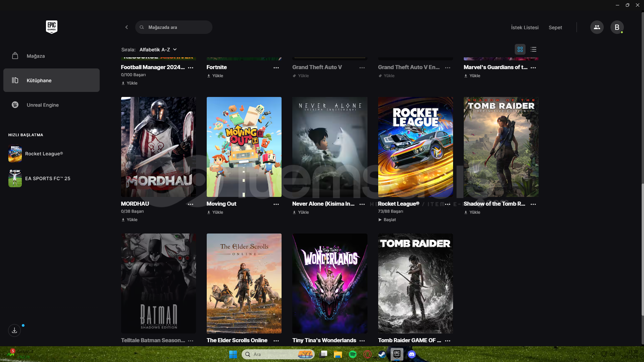Open Tiny Tina's Wonderlands cover
The width and height of the screenshot is (644, 362).
pyautogui.click(x=330, y=283)
